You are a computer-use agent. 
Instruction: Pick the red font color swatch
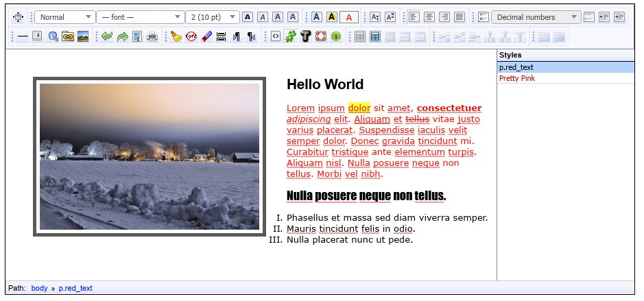(349, 16)
